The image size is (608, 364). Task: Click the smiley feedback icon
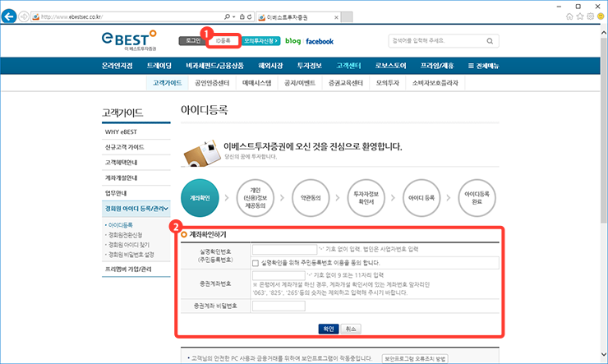pyautogui.click(x=601, y=16)
